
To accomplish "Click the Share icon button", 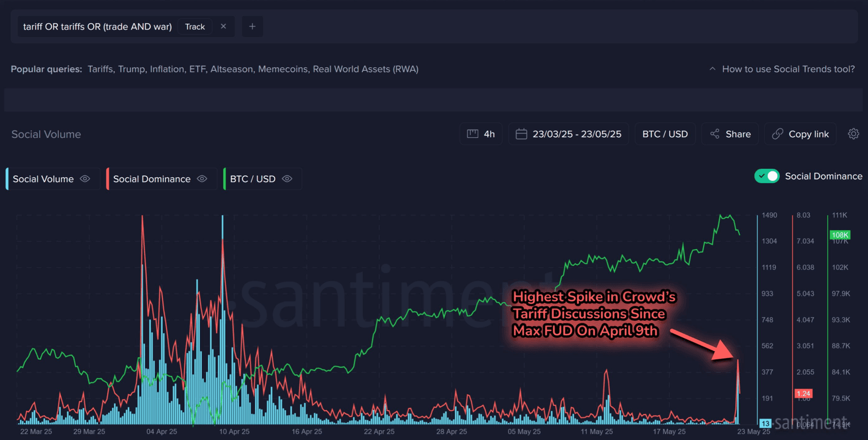I will tap(715, 134).
